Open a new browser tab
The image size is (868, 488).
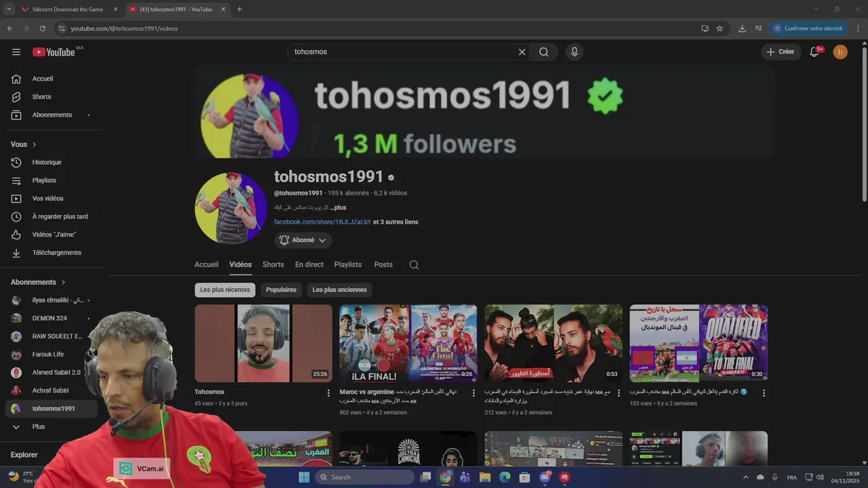point(239,9)
